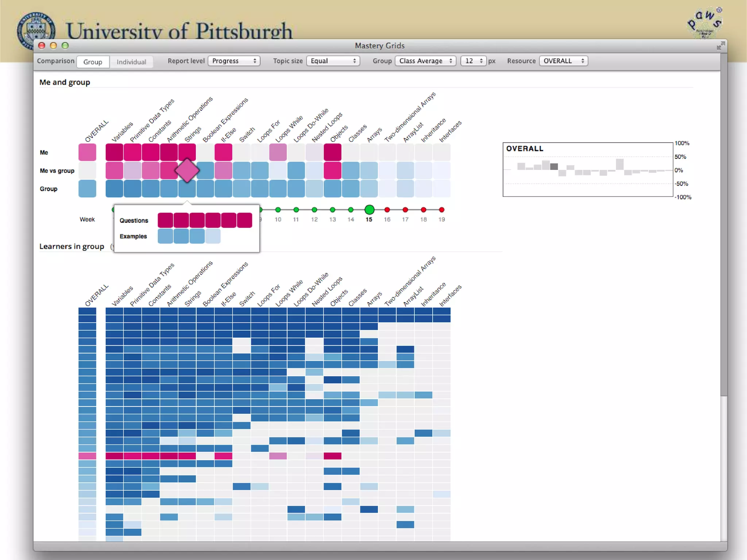Open the Report level Progress dropdown
The image size is (747, 560).
point(234,61)
